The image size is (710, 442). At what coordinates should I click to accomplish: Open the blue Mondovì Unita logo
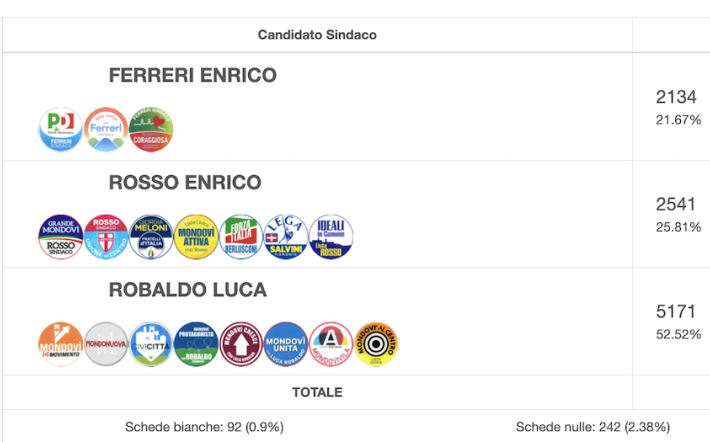pyautogui.click(x=286, y=344)
